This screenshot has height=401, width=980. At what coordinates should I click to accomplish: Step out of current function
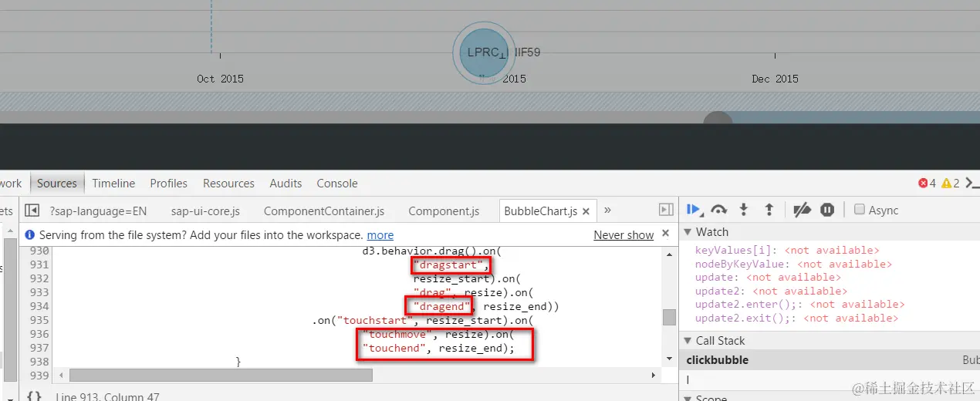pyautogui.click(x=769, y=210)
